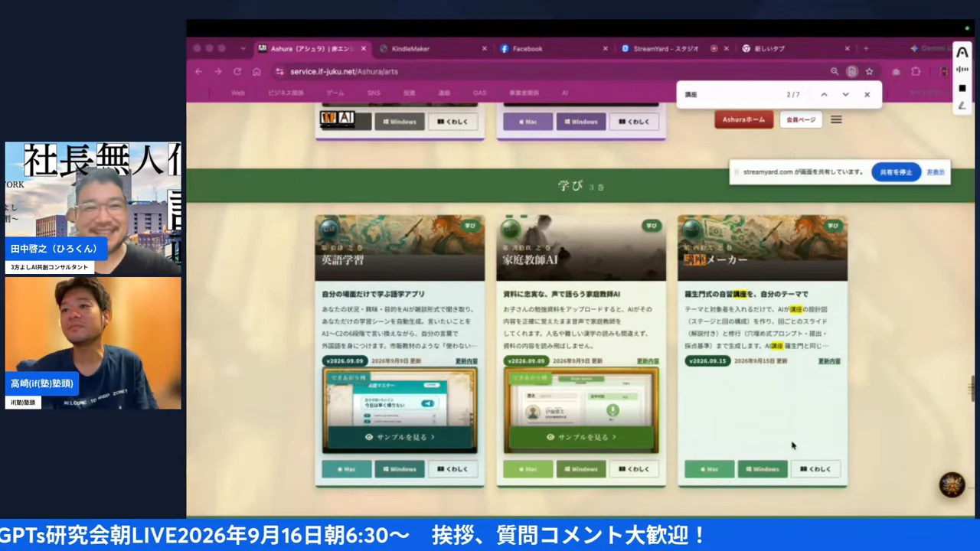The width and height of the screenshot is (980, 551).
Task: Open the Web bookmarks folder
Action: 238,93
